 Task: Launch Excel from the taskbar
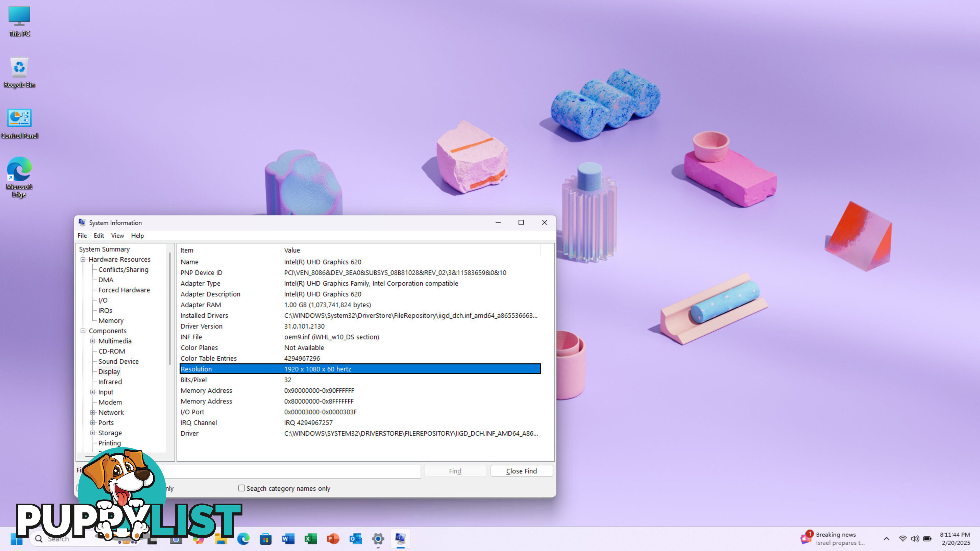coord(310,539)
